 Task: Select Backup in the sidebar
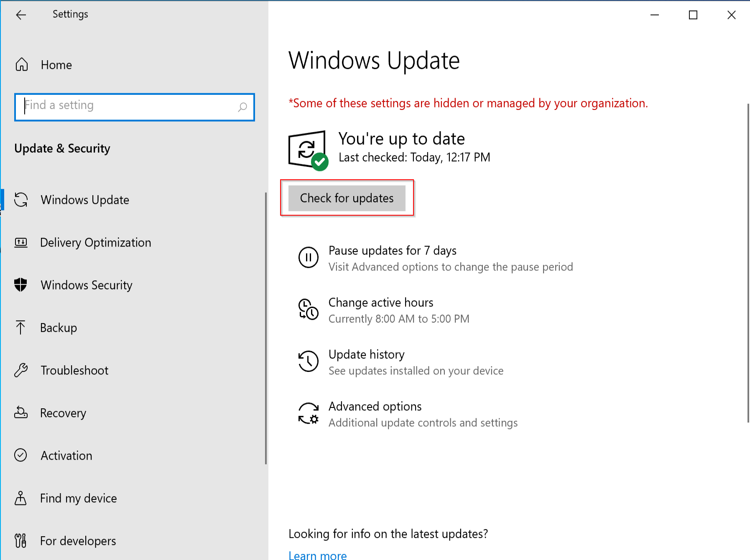[59, 328]
